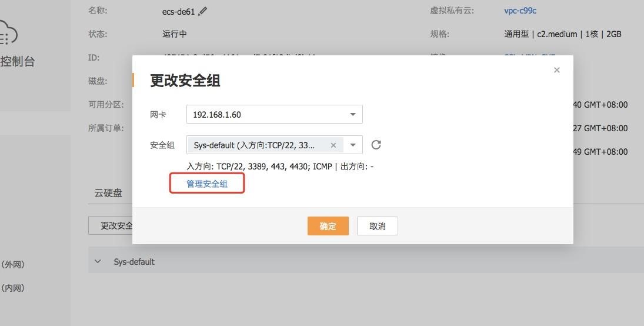Open the vpc-c99c link
The image size is (644, 326).
pyautogui.click(x=520, y=11)
